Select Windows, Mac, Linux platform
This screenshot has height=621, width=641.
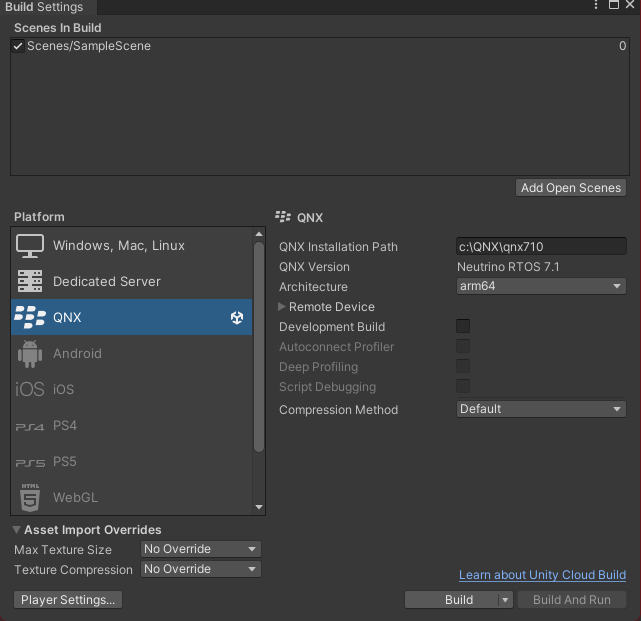[x=132, y=246]
